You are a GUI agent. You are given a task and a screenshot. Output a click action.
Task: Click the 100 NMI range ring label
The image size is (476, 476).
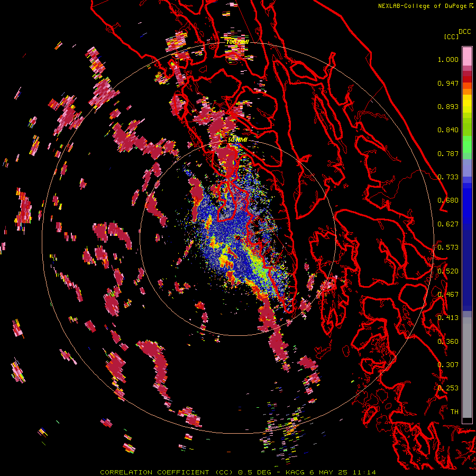pyautogui.click(x=237, y=42)
